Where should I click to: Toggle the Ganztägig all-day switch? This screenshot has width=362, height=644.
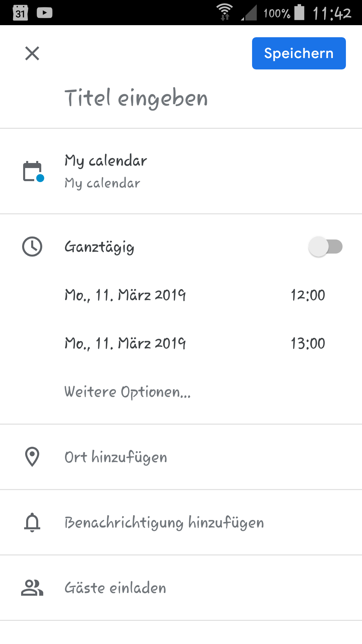pos(325,247)
